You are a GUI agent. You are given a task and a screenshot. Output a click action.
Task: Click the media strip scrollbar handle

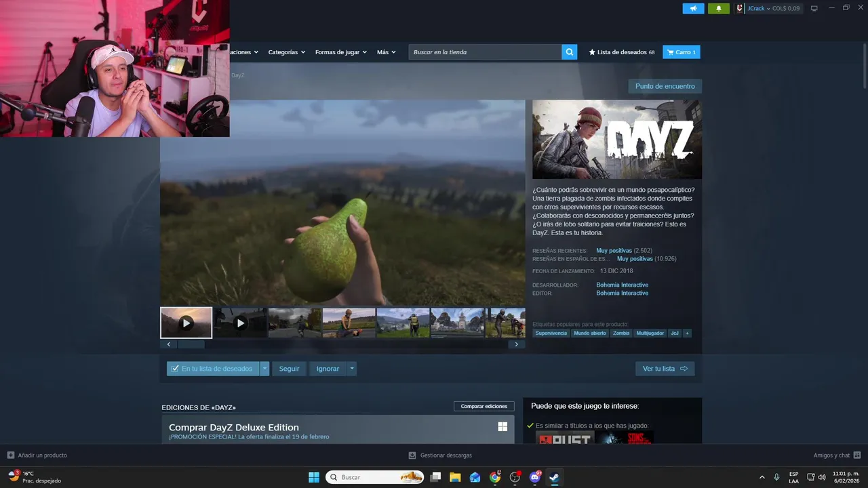[191, 344]
